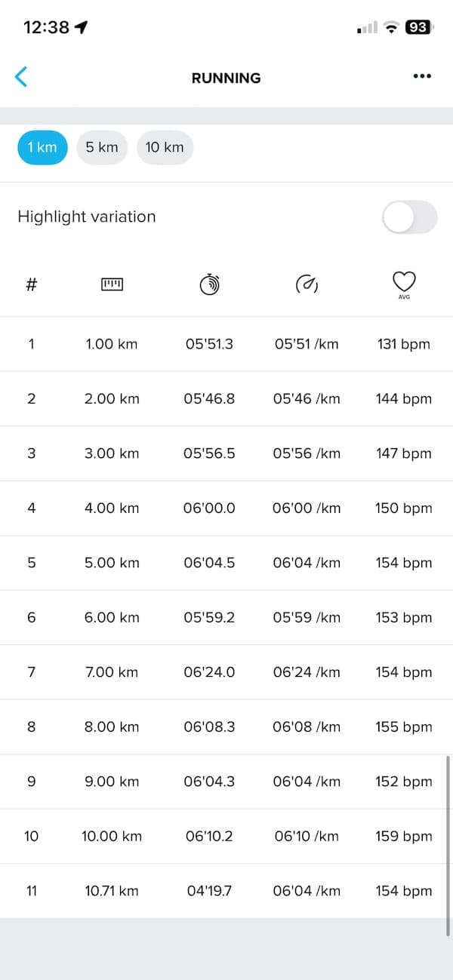The width and height of the screenshot is (453, 980).
Task: Select lap 7 row with 06'24.0 time
Action: pos(226,672)
